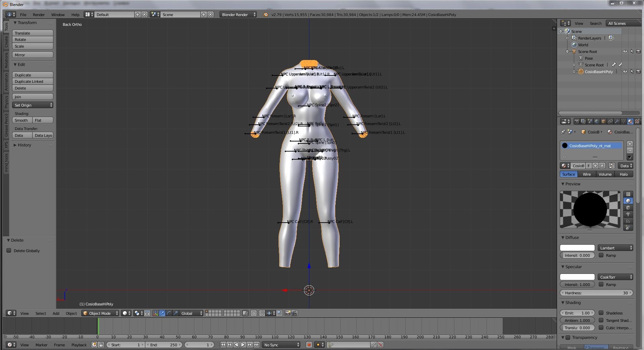This screenshot has width=644, height=350.
Task: Select the monkey preview type
Action: click(x=628, y=214)
